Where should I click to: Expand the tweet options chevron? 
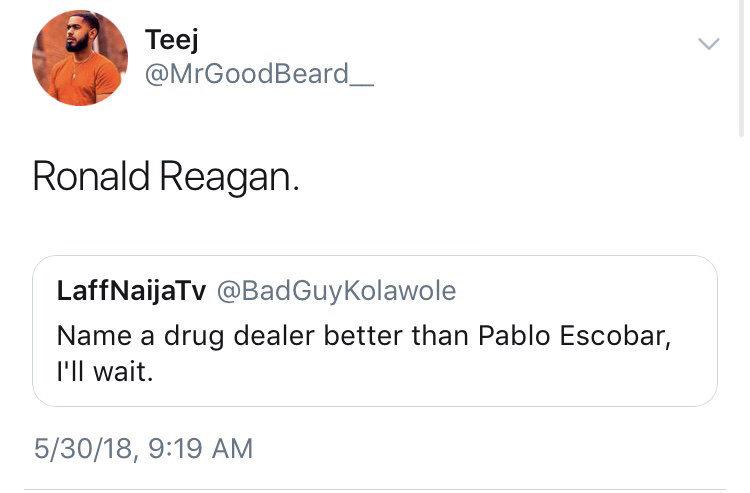pyautogui.click(x=708, y=43)
